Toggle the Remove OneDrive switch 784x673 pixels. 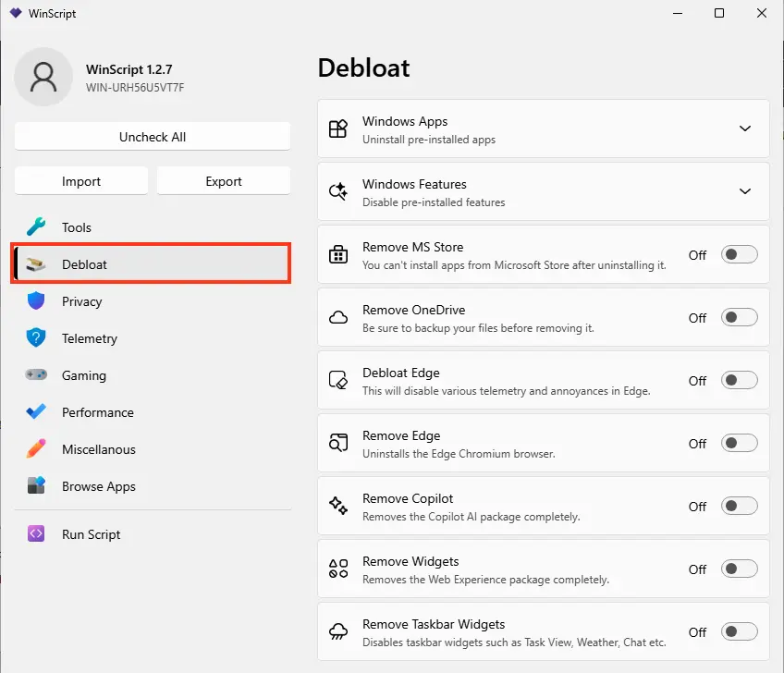tap(739, 317)
